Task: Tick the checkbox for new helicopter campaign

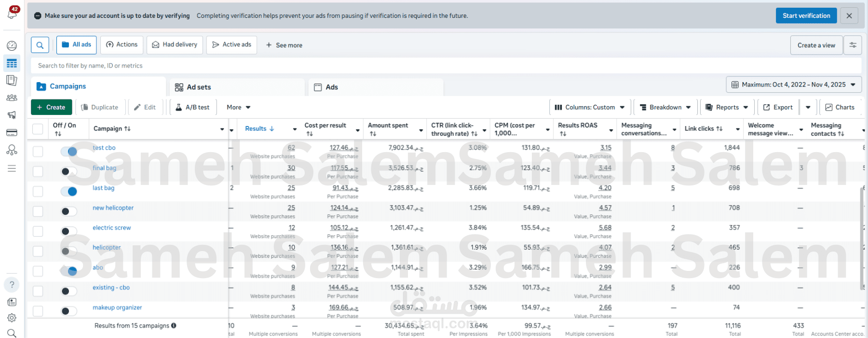Action: 38,211
